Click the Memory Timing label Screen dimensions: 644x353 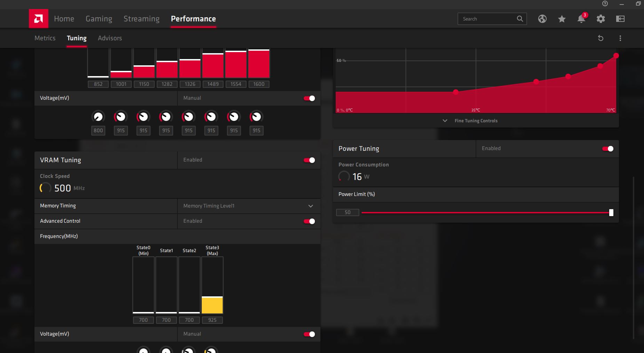click(x=58, y=206)
